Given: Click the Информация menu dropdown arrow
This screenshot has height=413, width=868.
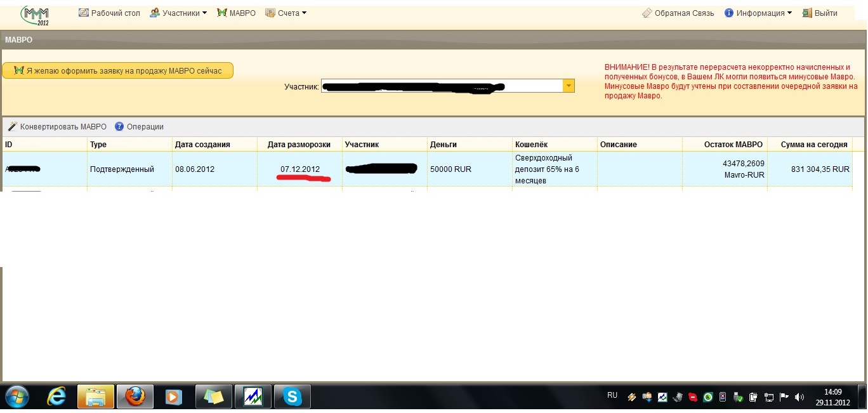Looking at the screenshot, I should click(789, 13).
